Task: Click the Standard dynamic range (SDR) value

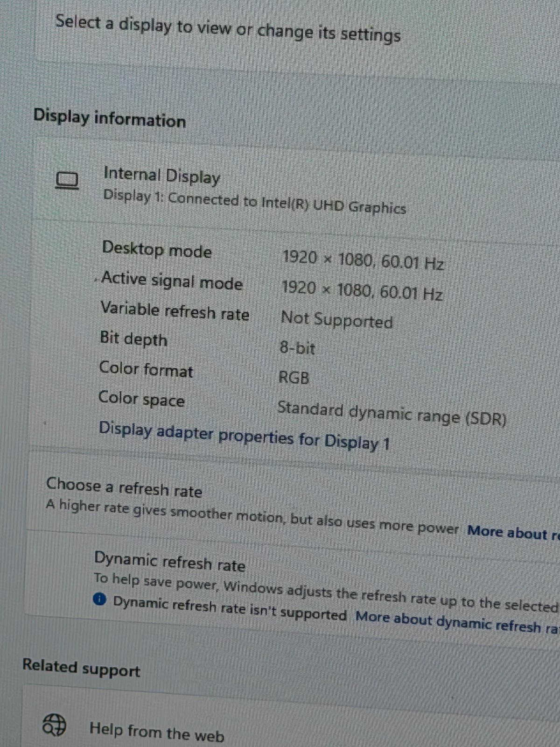Action: [392, 413]
